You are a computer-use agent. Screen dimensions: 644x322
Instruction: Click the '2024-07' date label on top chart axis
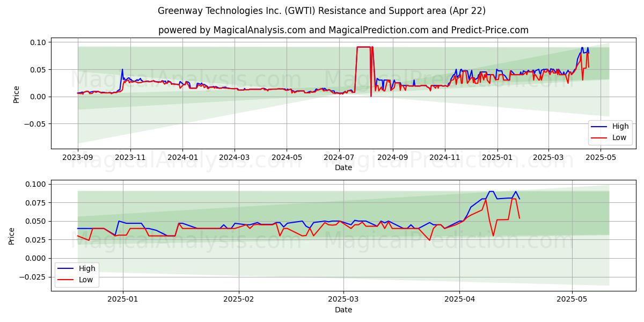[x=339, y=158]
